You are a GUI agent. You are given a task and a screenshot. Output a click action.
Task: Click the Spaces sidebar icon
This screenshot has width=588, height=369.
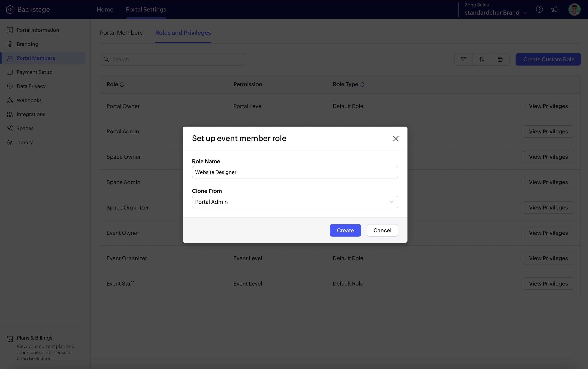pos(10,128)
